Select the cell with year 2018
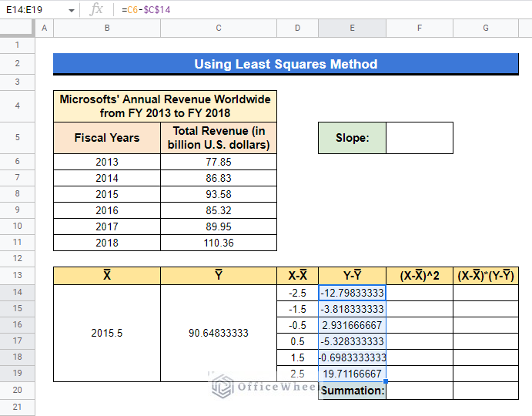Screen dimensions: 532x416 click(107, 243)
